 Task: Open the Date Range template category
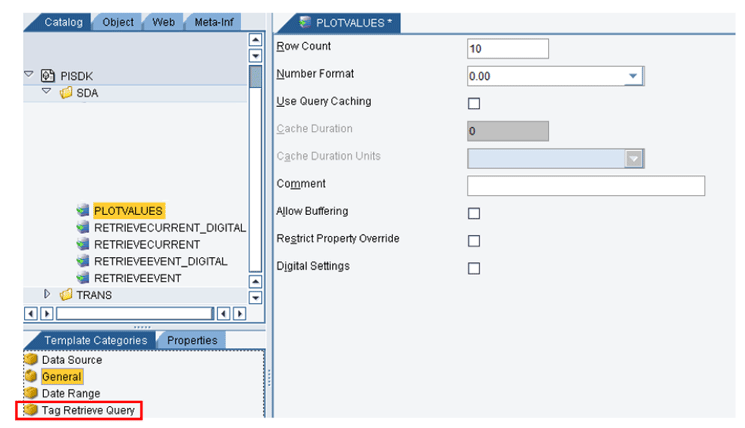click(x=71, y=394)
